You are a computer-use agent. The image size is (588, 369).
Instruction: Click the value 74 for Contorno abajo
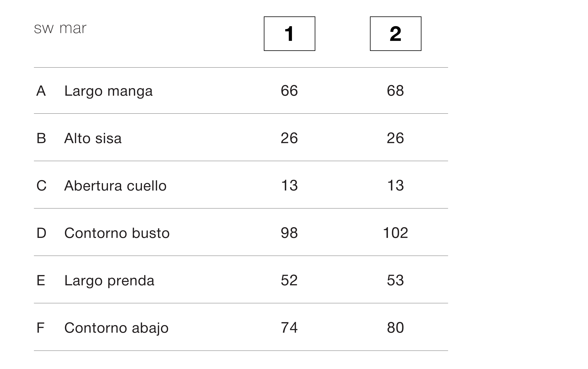coord(289,327)
